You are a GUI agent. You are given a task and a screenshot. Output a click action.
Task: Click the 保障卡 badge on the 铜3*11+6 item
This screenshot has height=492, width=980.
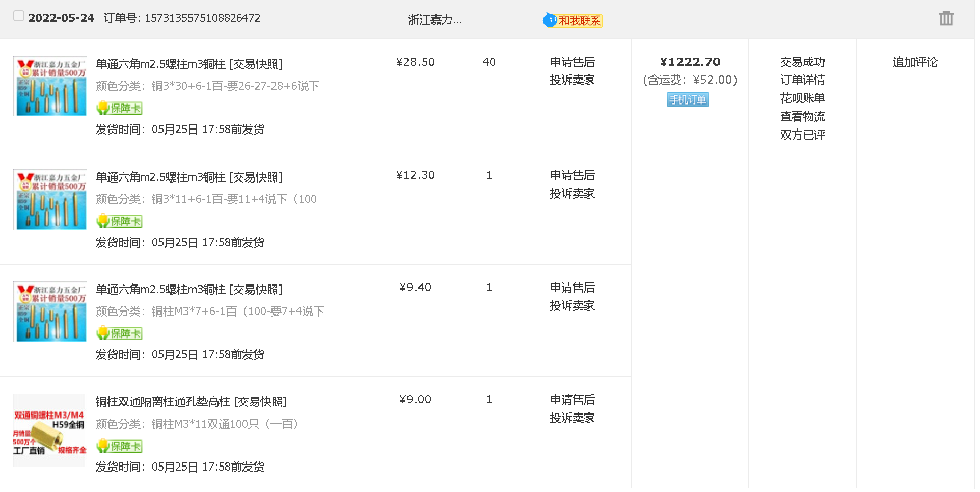pyautogui.click(x=120, y=221)
